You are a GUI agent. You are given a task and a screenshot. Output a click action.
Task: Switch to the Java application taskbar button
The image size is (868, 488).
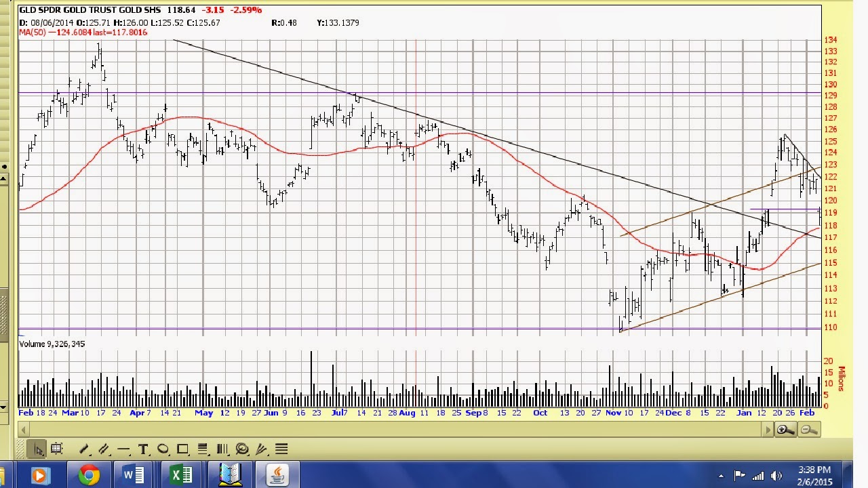(277, 475)
